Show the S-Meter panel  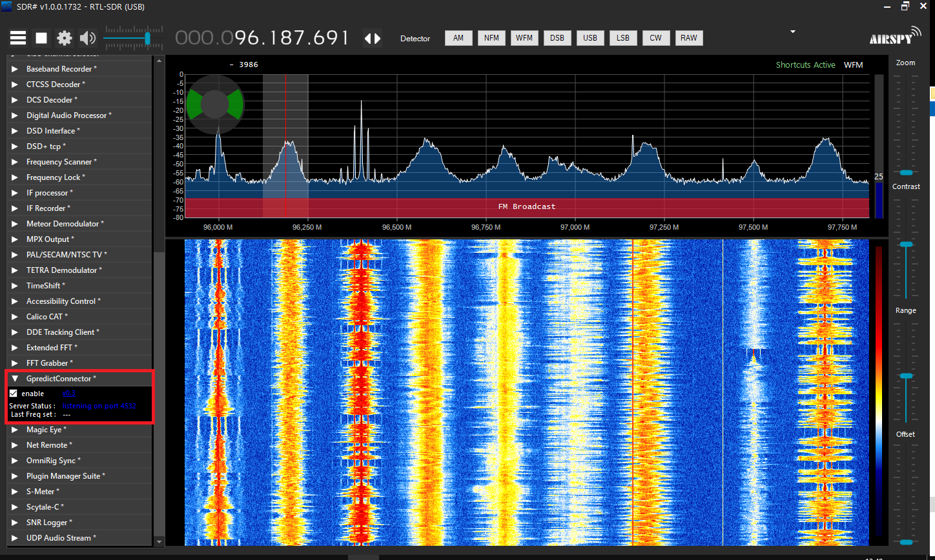tap(79, 492)
